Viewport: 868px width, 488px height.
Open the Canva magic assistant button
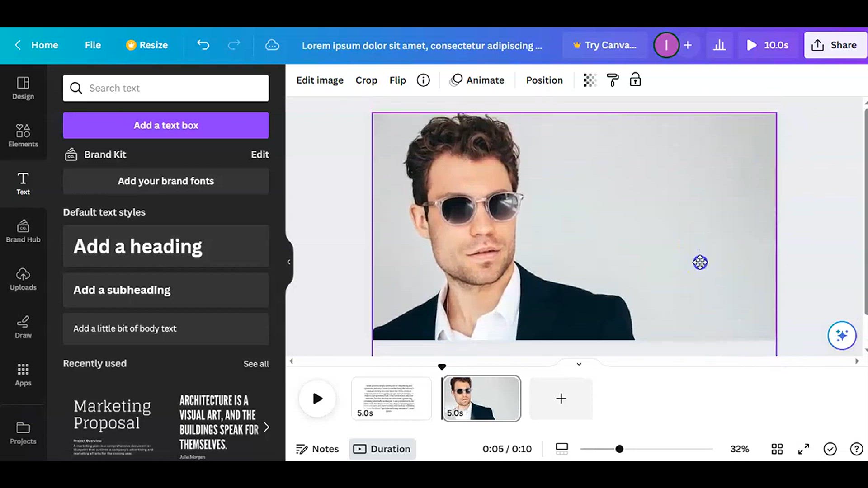[842, 335]
